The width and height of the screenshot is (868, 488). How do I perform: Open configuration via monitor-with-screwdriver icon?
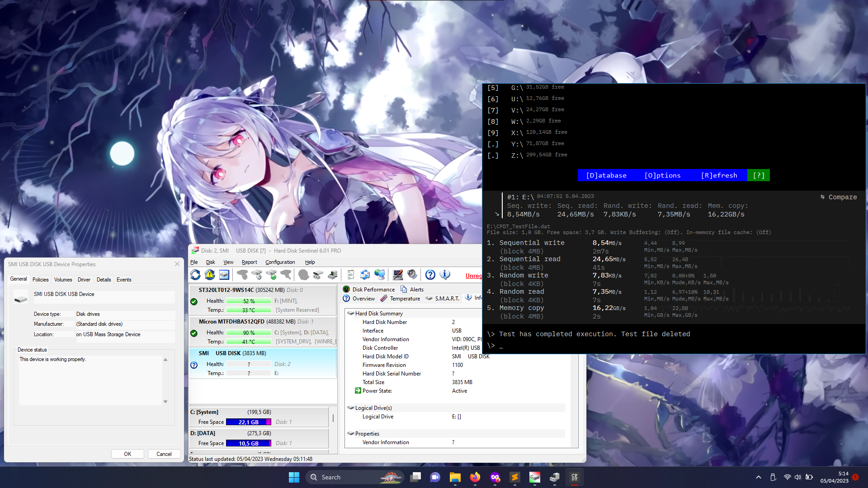398,275
